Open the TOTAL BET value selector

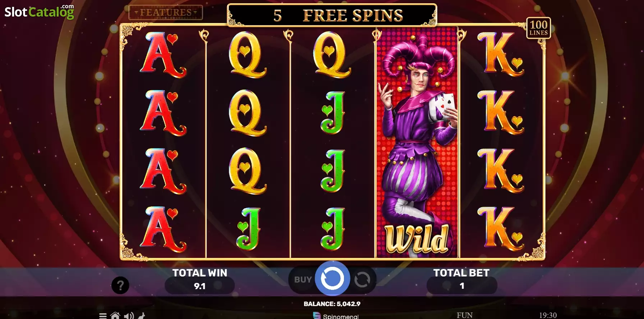462,286
